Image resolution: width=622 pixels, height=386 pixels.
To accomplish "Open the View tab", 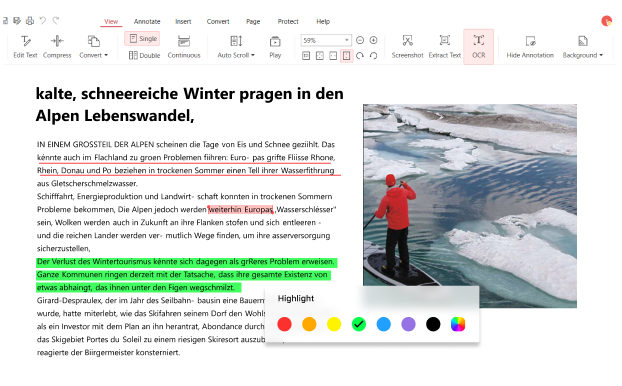I will tap(111, 21).
